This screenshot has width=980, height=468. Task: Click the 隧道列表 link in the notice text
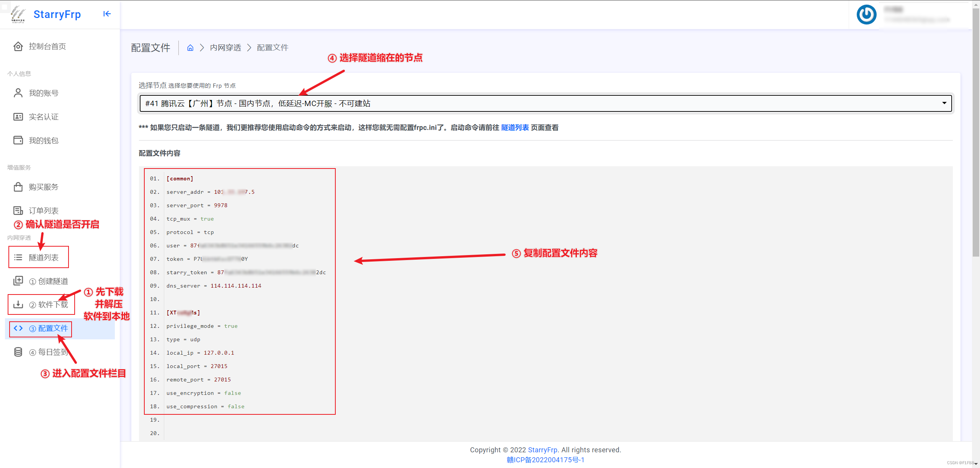click(x=514, y=128)
